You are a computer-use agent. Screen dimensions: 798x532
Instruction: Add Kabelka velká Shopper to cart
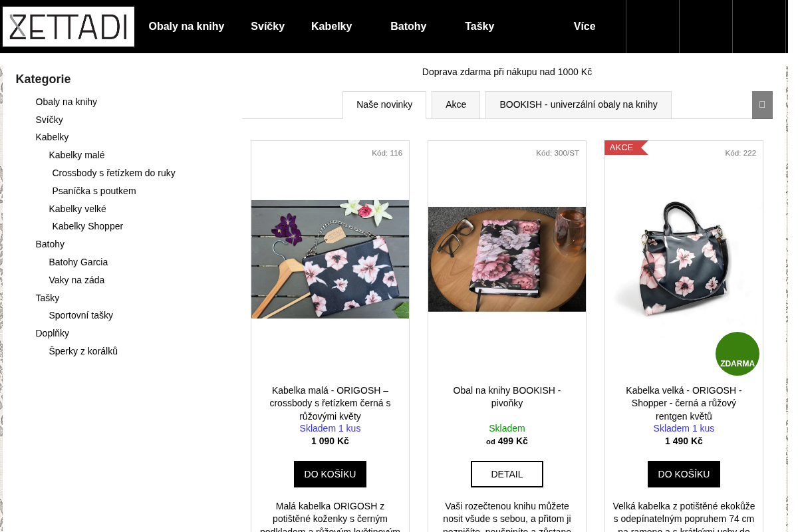point(684,474)
